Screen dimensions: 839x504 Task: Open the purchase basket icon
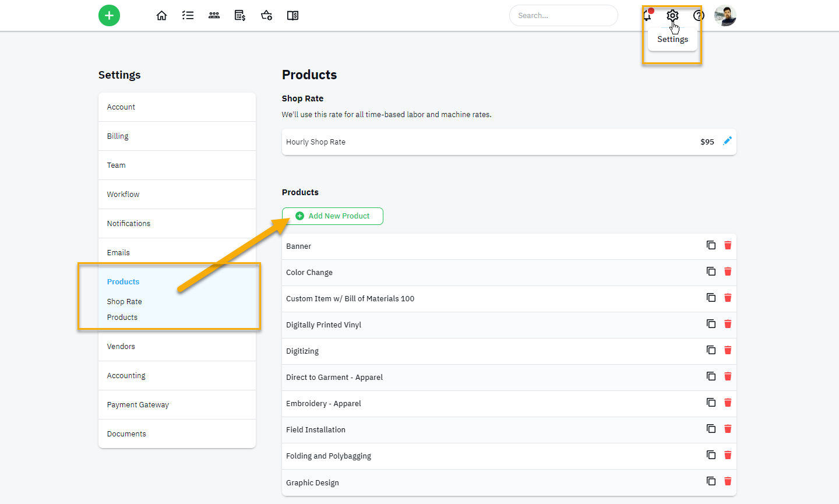pos(266,16)
